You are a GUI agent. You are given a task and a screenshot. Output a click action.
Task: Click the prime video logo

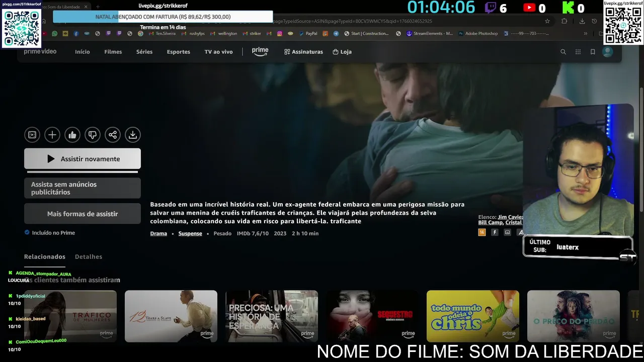[40, 52]
